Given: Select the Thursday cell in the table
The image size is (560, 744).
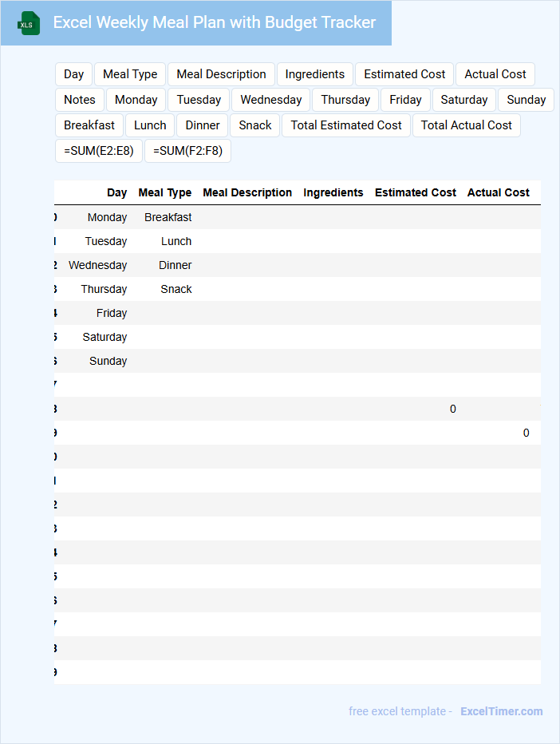Looking at the screenshot, I should coord(104,290).
